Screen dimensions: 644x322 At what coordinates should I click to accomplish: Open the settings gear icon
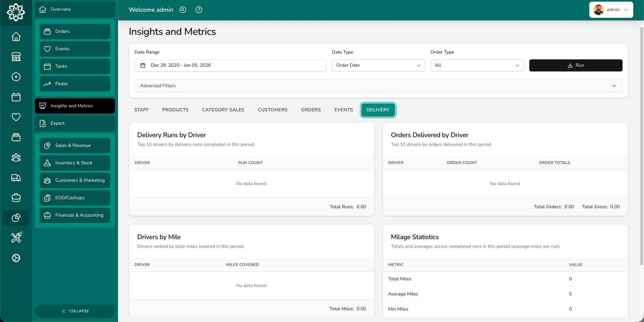click(16, 258)
